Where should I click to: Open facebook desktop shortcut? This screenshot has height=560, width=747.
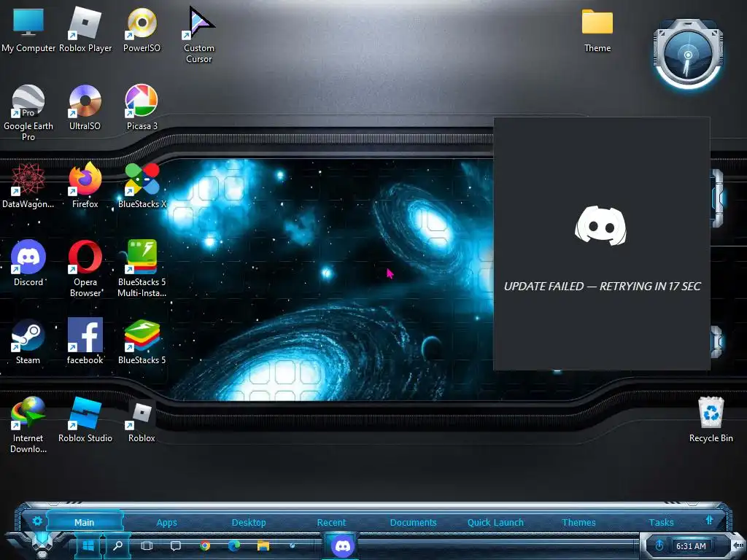pyautogui.click(x=85, y=341)
